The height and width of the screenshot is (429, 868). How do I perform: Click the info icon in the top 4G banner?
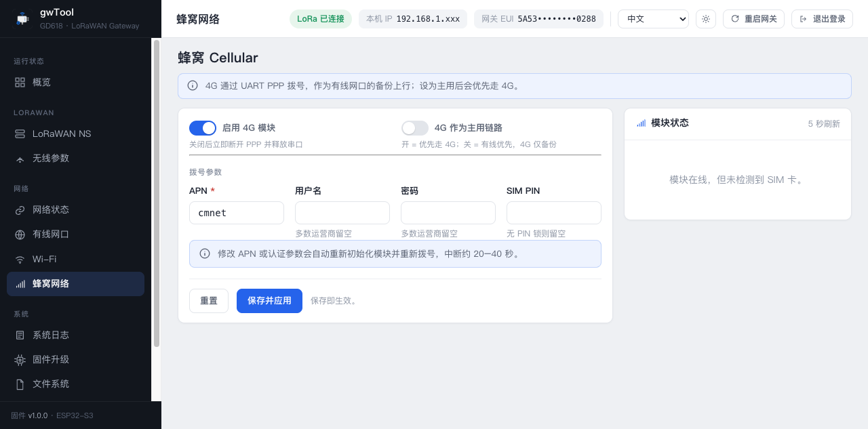(193, 85)
